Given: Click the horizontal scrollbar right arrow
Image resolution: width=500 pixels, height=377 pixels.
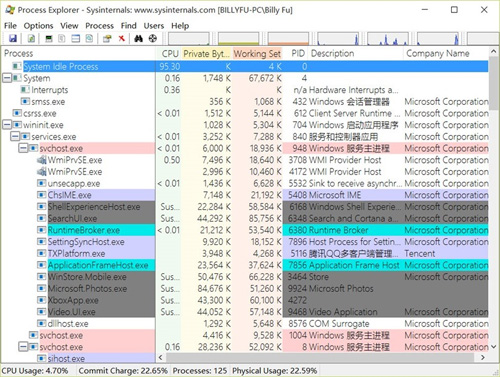Looking at the screenshot, I should (483, 357).
